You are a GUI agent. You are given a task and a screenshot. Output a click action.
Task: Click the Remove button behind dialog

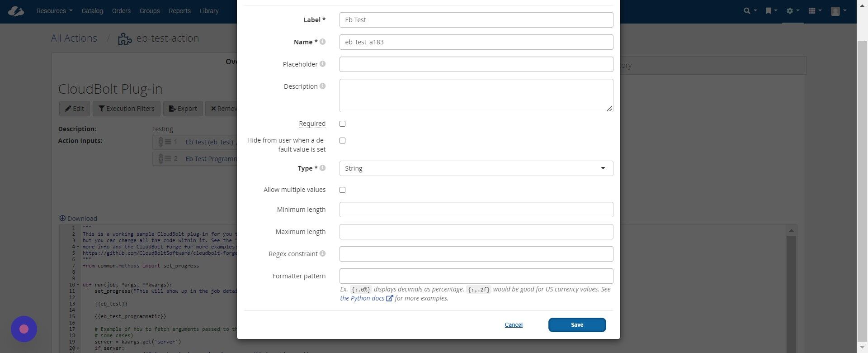[x=222, y=109]
